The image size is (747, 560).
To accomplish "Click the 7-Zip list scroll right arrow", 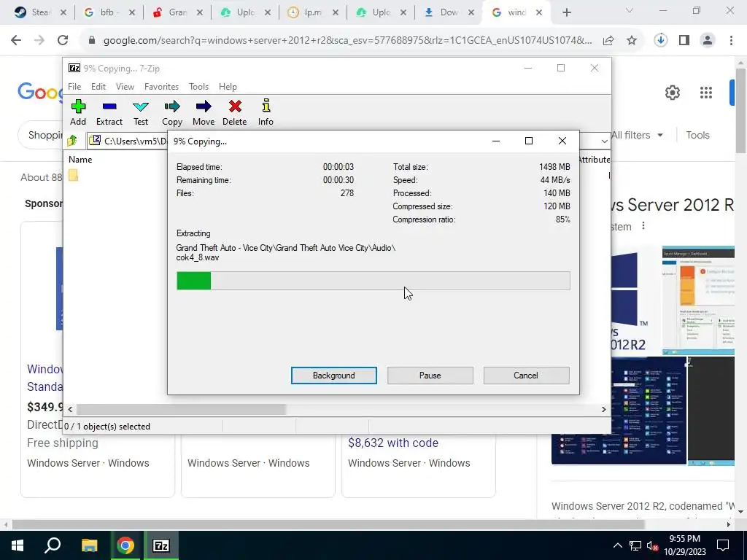I will [603, 409].
